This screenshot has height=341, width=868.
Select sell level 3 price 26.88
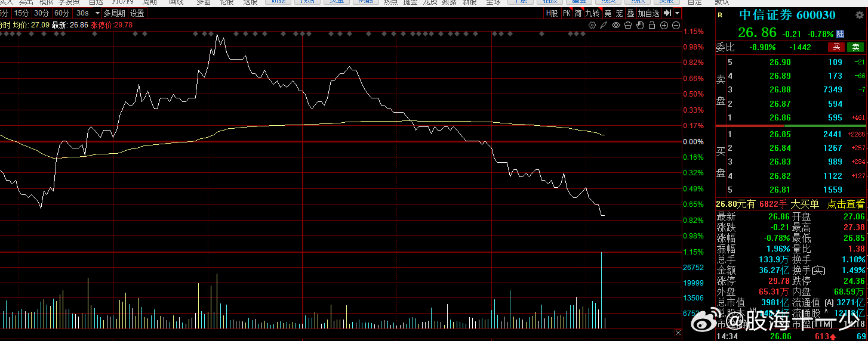(780, 89)
